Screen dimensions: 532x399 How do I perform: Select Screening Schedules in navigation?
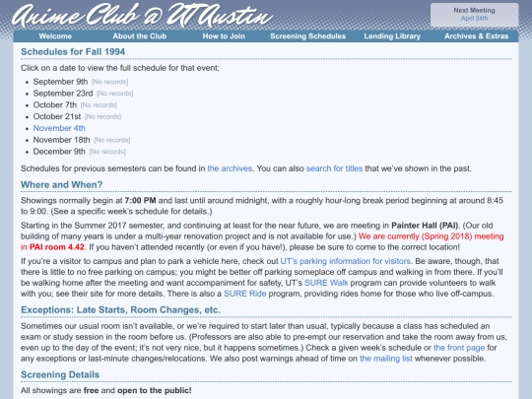coord(307,36)
